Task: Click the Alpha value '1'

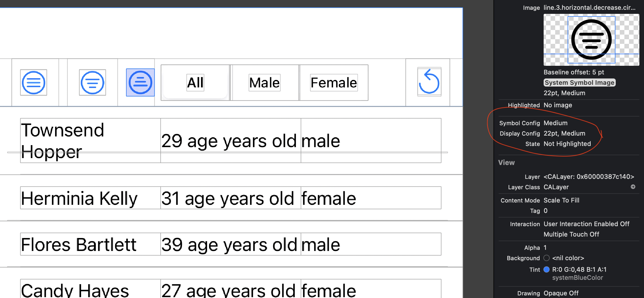Action: pos(545,248)
